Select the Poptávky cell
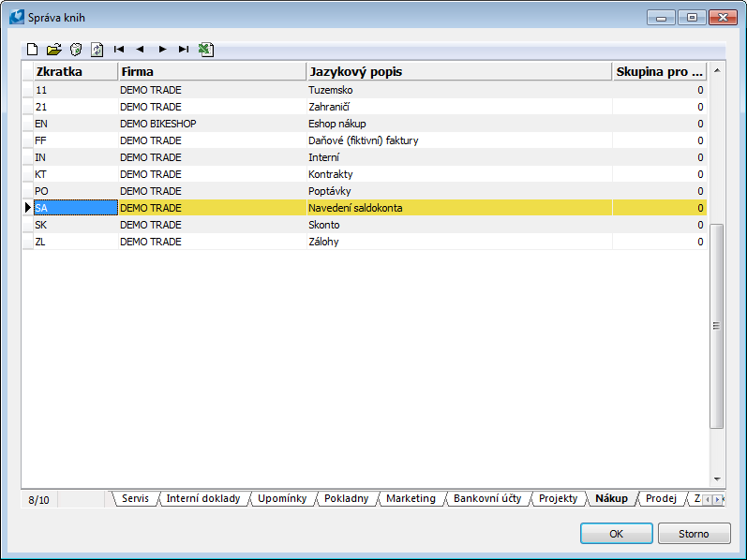The height and width of the screenshot is (560, 747). tap(459, 191)
